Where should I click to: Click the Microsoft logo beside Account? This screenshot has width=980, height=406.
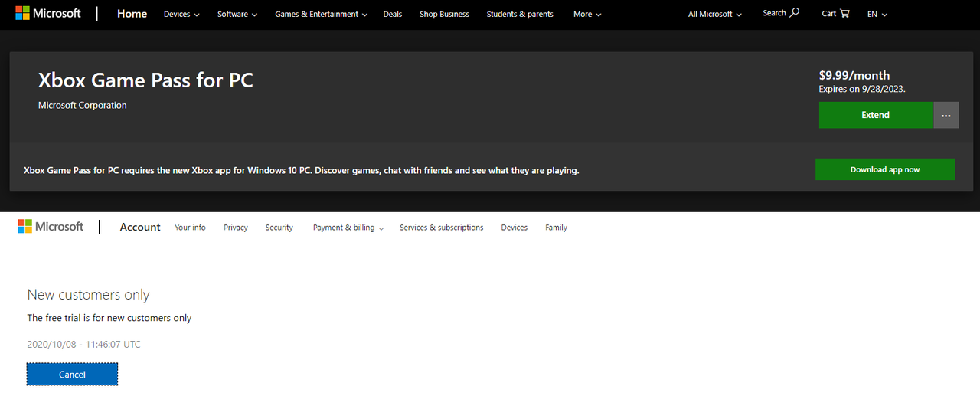pyautogui.click(x=51, y=227)
